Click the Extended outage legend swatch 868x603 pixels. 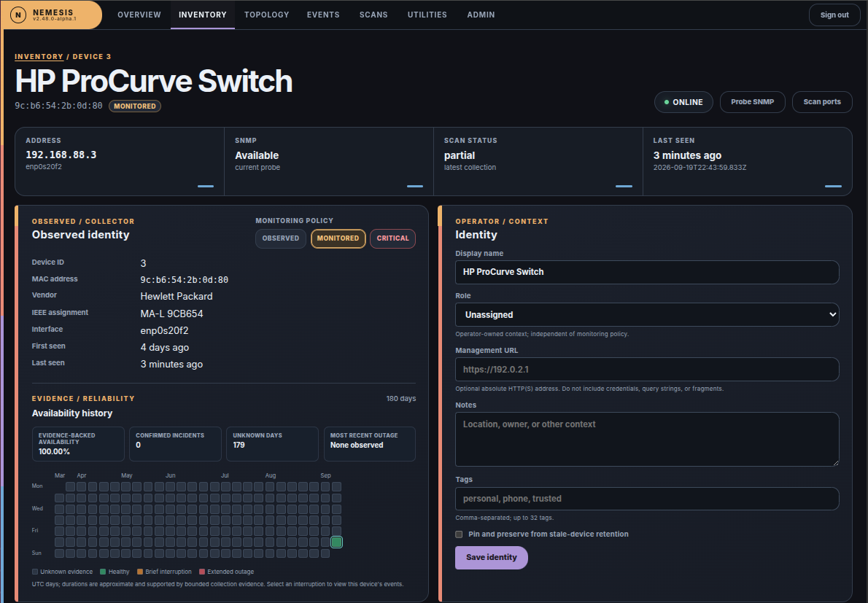[202, 572]
